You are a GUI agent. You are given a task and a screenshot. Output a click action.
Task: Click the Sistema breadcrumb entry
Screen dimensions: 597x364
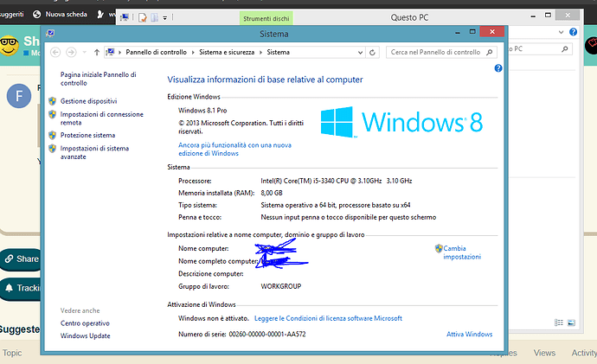click(x=278, y=52)
